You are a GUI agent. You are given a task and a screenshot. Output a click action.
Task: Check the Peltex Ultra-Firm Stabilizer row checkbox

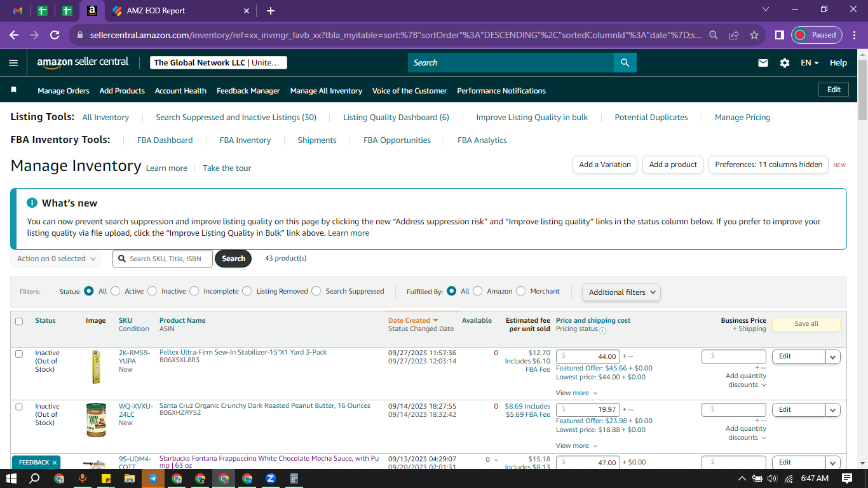click(19, 353)
